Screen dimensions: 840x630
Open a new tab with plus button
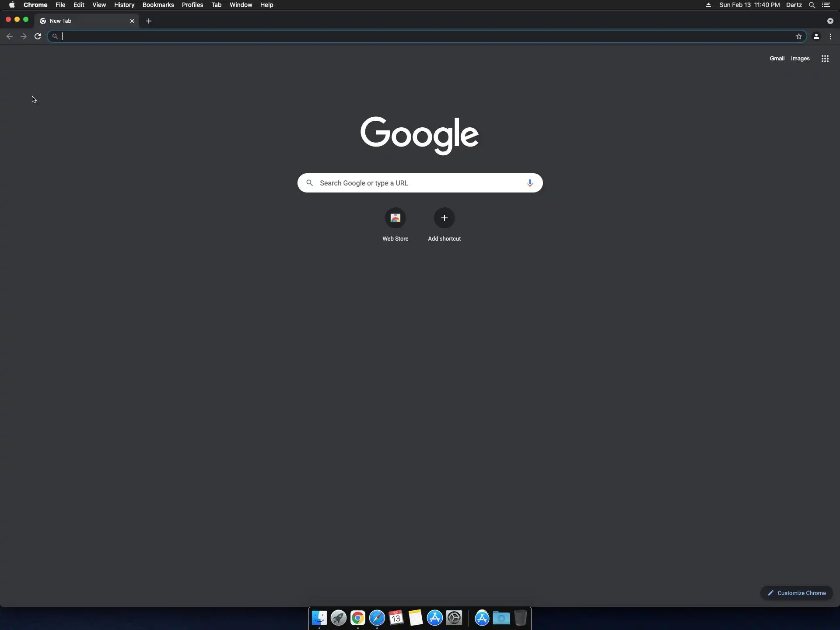[149, 21]
